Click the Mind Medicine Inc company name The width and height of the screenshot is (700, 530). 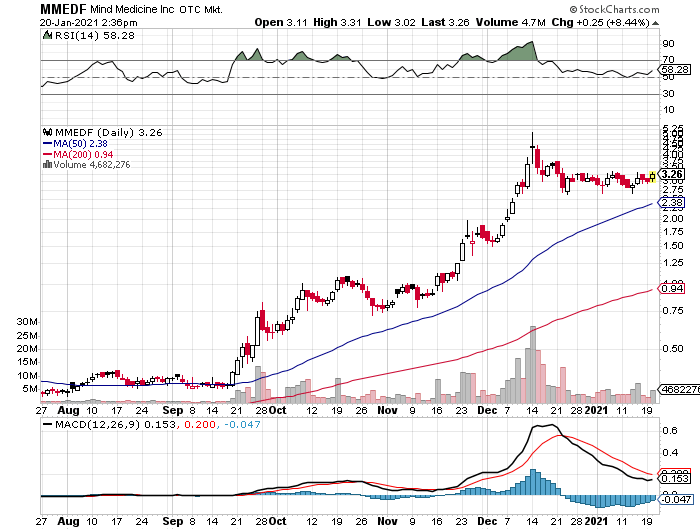[132, 9]
